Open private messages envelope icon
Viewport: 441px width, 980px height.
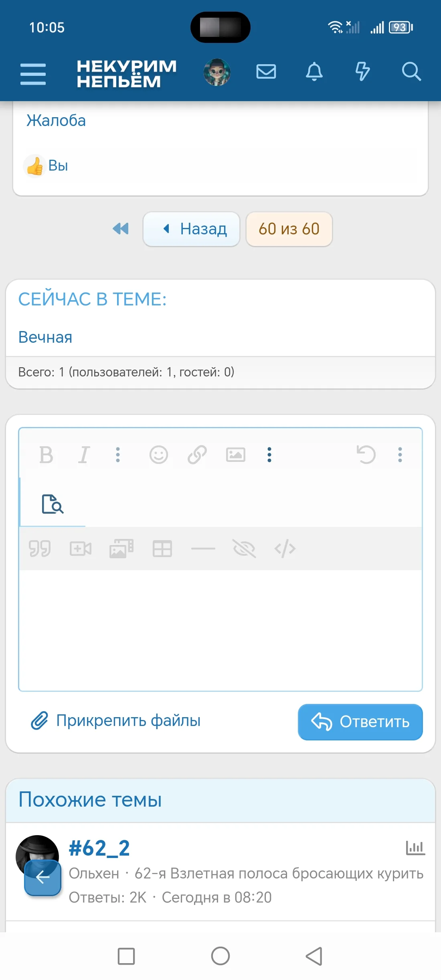[x=266, y=72]
